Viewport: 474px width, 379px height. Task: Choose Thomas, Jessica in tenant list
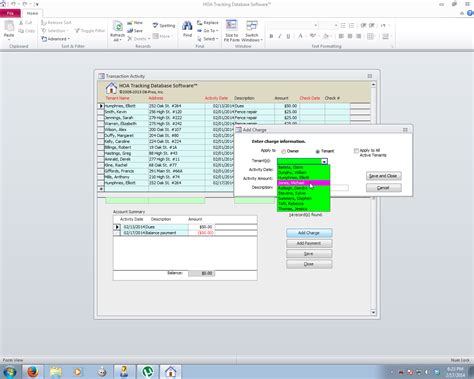pos(303,209)
